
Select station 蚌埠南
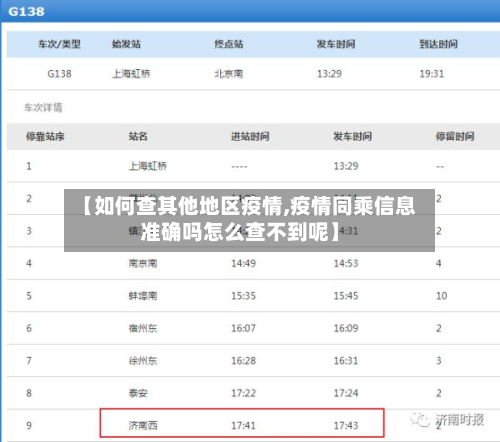[143, 296]
